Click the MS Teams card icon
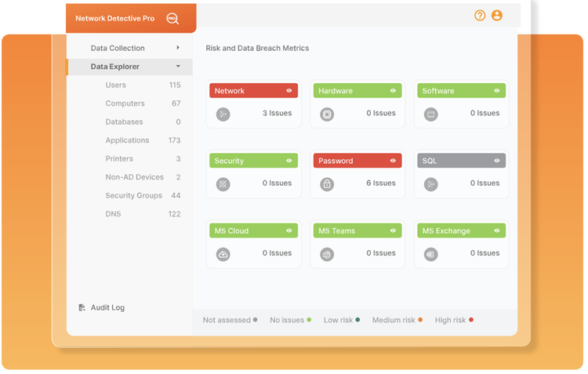Viewport: 588px width, 374px height. (x=327, y=254)
